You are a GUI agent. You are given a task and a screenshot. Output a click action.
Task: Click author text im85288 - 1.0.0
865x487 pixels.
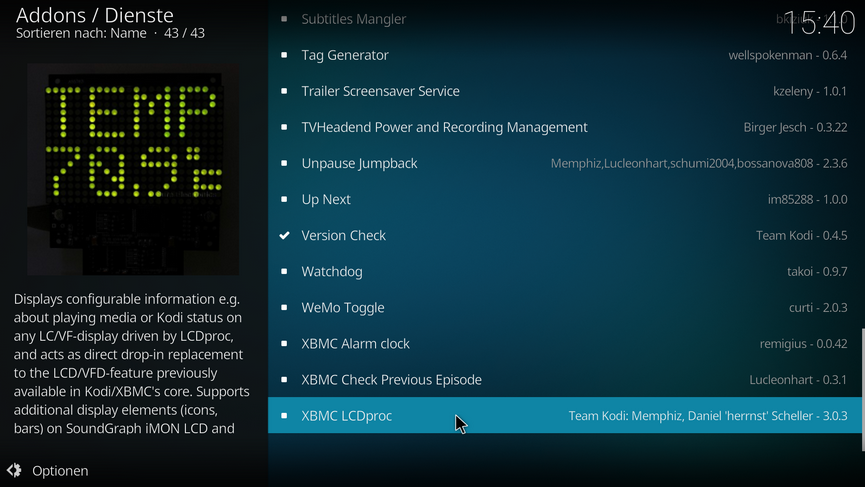[x=808, y=199]
